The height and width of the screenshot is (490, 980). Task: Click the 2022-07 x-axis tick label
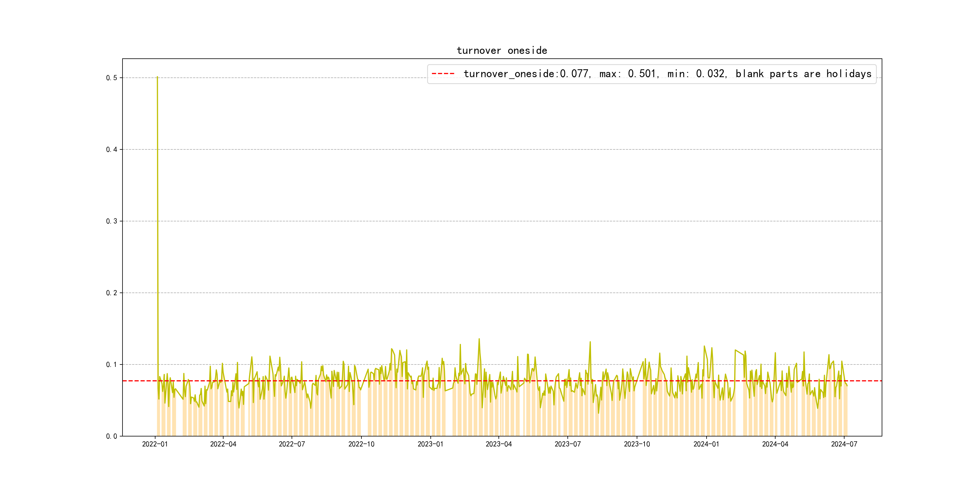pyautogui.click(x=292, y=444)
